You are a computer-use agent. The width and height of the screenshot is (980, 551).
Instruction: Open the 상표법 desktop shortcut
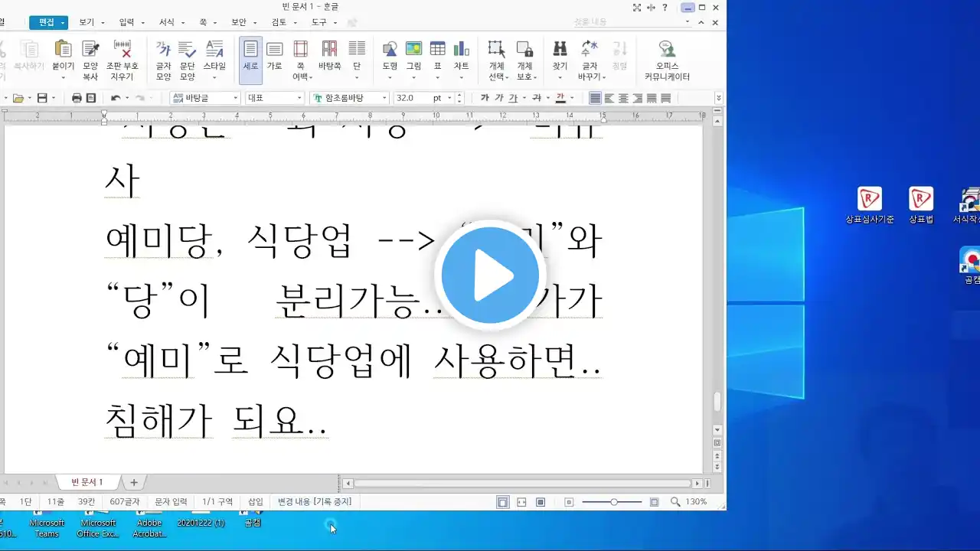pyautogui.click(x=921, y=205)
